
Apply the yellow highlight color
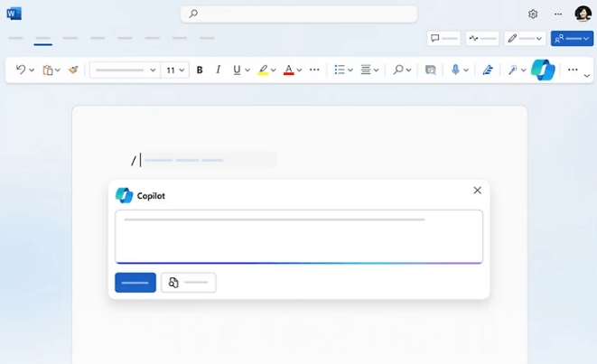263,70
